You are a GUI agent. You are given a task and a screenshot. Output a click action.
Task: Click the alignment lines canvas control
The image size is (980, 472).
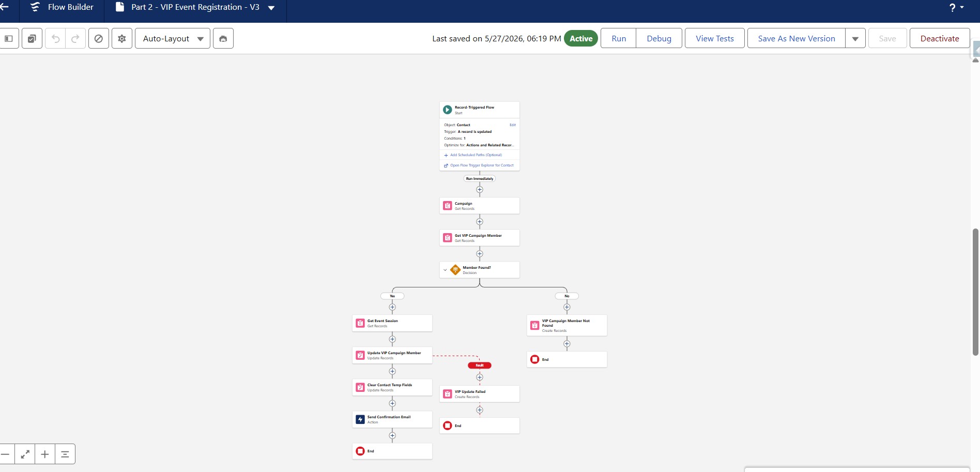(x=65, y=454)
